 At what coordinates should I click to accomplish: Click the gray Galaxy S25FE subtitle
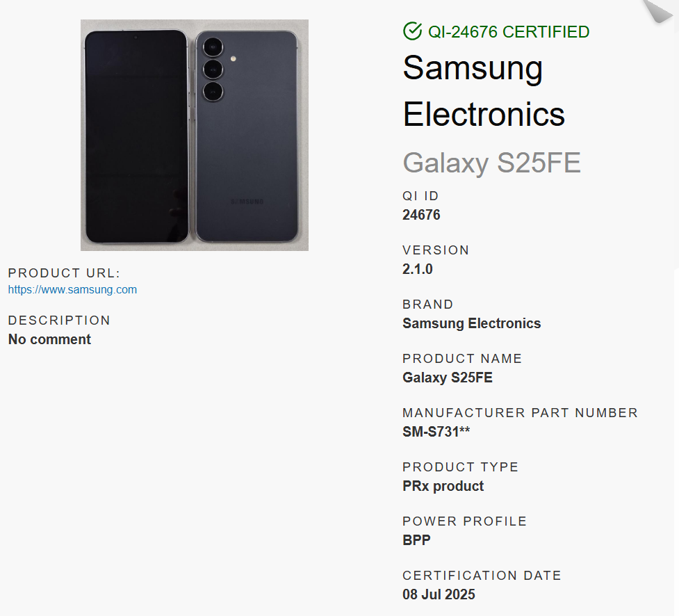491,163
